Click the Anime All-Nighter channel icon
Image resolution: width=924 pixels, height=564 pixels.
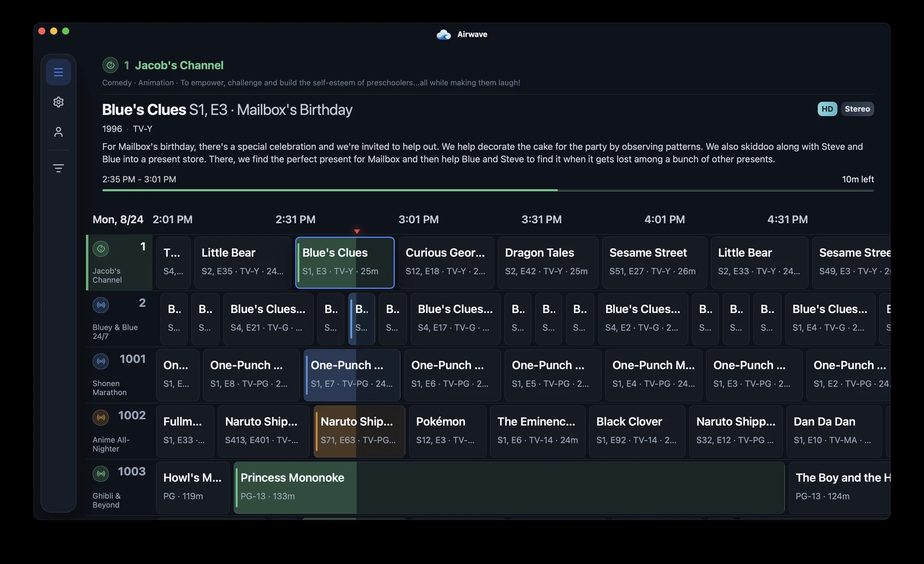pyautogui.click(x=101, y=418)
